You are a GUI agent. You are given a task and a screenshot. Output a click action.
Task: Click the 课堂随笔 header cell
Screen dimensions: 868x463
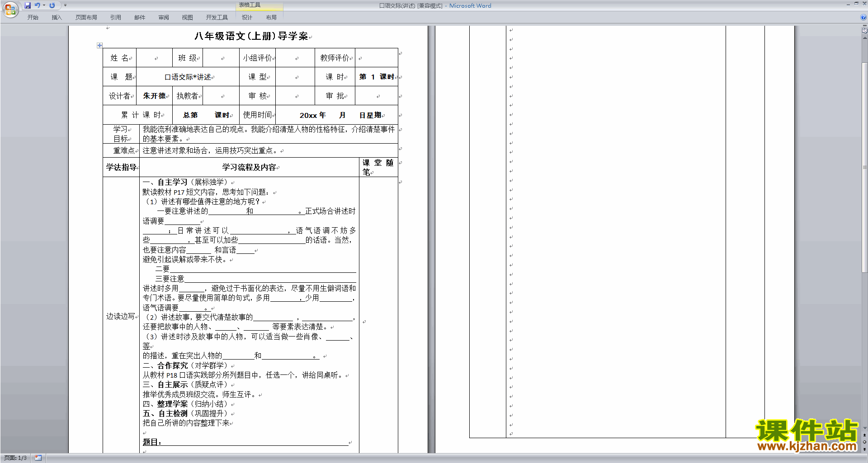378,167
